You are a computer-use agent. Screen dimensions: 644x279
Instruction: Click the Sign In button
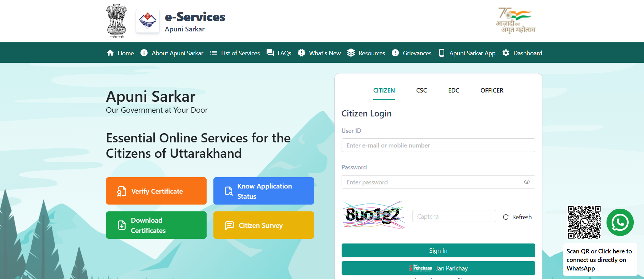pos(438,250)
